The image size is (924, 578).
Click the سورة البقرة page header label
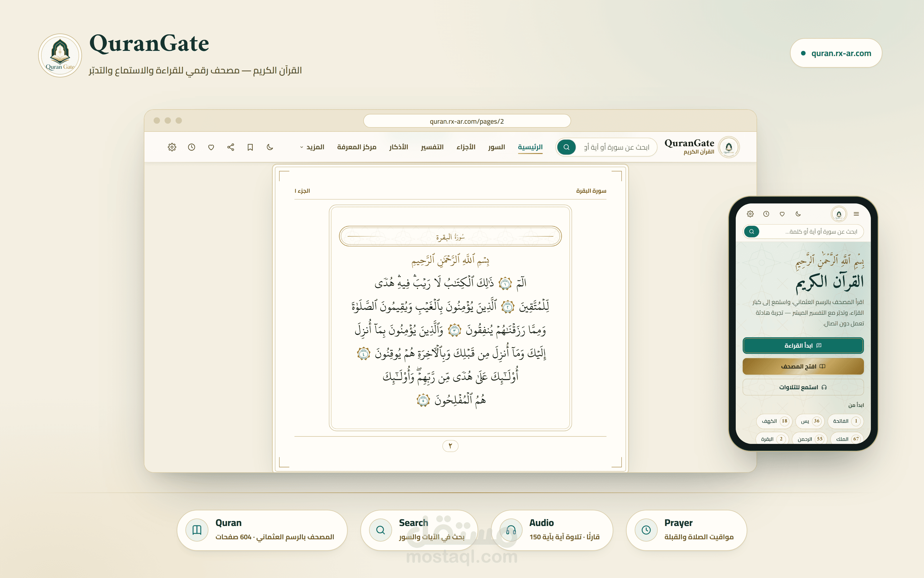(x=591, y=191)
